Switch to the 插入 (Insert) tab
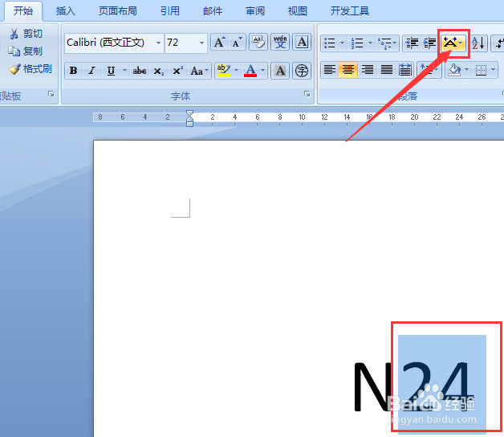 point(66,11)
